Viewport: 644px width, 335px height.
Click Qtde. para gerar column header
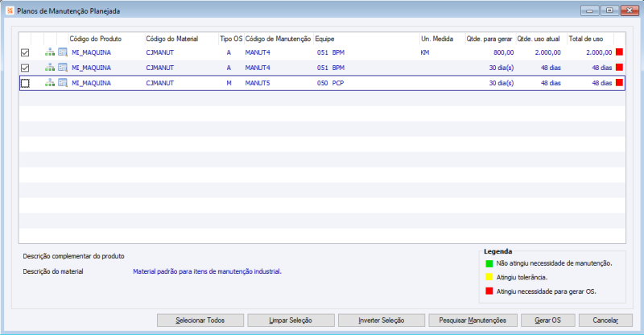point(490,39)
